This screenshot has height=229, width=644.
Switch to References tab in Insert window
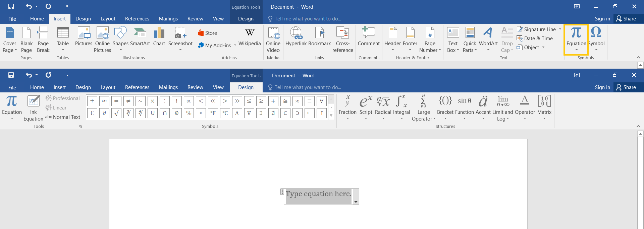coord(137,19)
